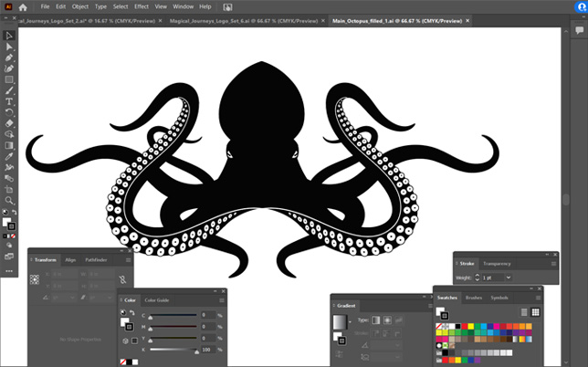Switch to the Pathfinder tab
The height and width of the screenshot is (367, 588).
(x=96, y=260)
